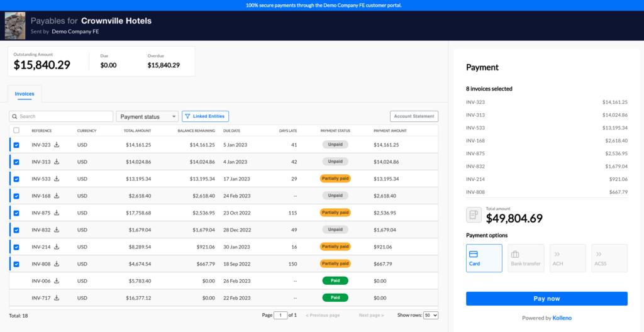
Task: Go to Previous page
Action: [x=323, y=315]
